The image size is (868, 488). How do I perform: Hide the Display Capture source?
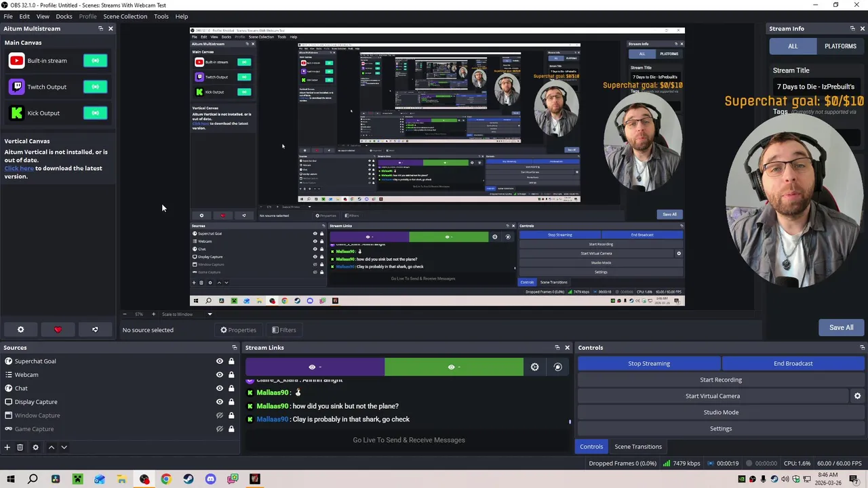(219, 402)
